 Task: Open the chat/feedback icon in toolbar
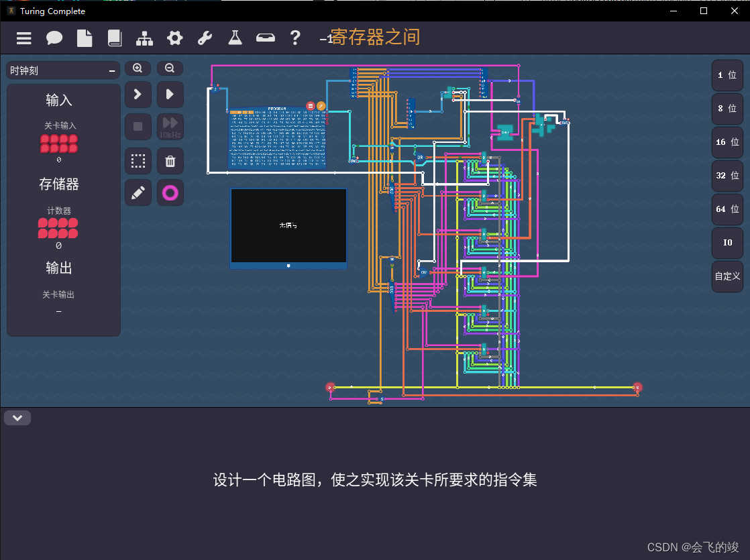(x=54, y=38)
